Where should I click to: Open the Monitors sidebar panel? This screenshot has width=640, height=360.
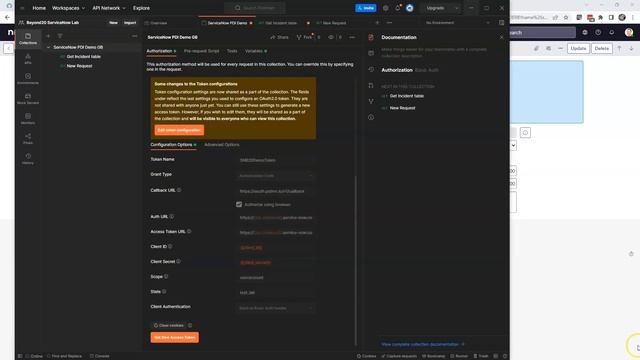tap(28, 118)
